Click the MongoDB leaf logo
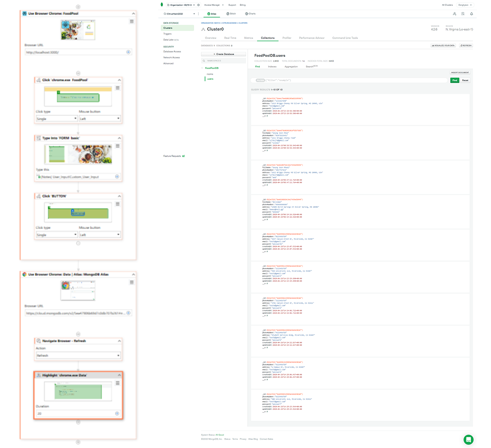The width and height of the screenshot is (491, 448). (x=161, y=5)
